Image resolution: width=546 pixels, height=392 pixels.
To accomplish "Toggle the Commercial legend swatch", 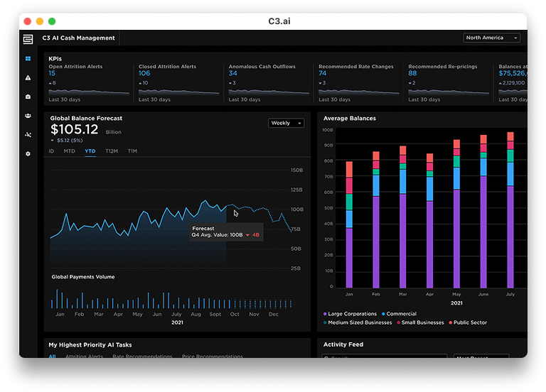I will [x=383, y=314].
